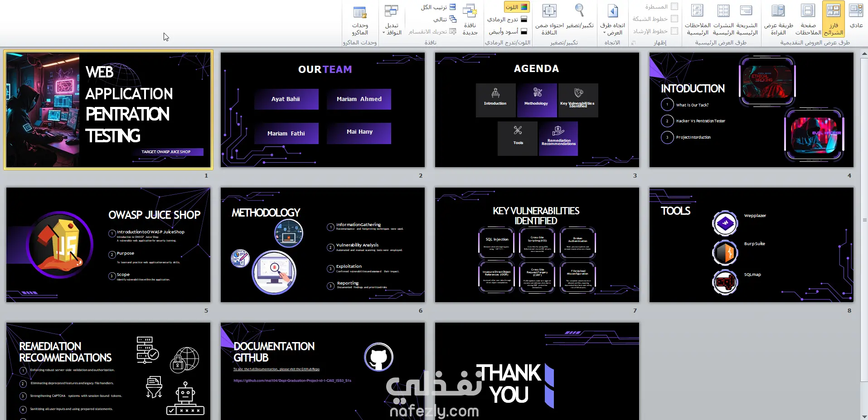Open the Zoom magnifier dialog (تكبير/تصغير)
The image size is (868, 420).
579,17
